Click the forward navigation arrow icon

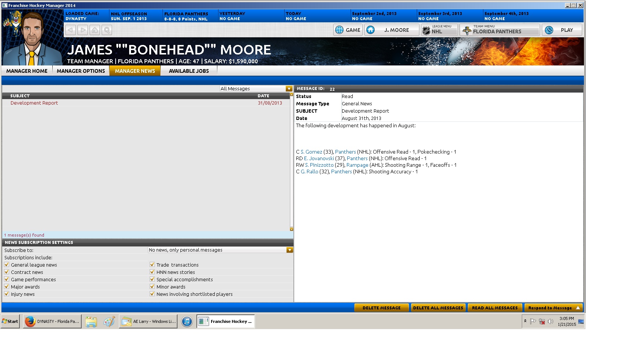83,30
